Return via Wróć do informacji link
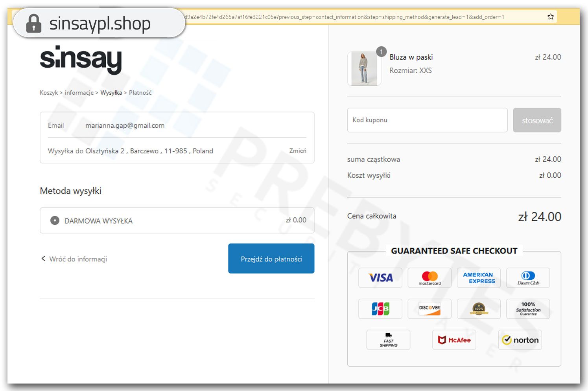The height and width of the screenshot is (391, 588). click(74, 259)
